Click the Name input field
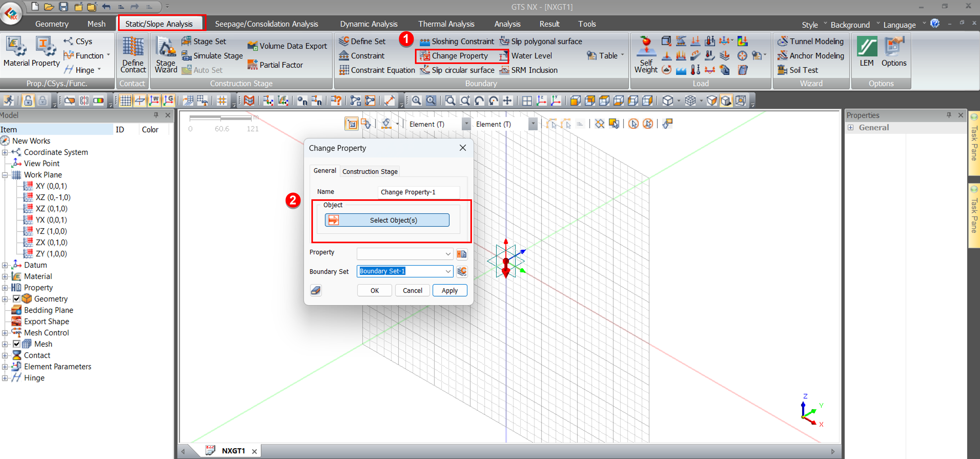980x459 pixels. point(419,192)
